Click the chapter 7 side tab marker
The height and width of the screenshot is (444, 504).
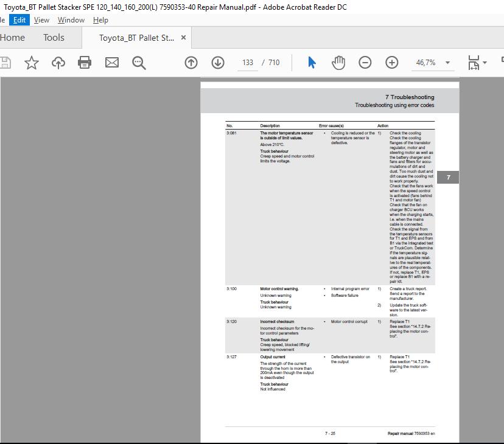[x=448, y=178]
